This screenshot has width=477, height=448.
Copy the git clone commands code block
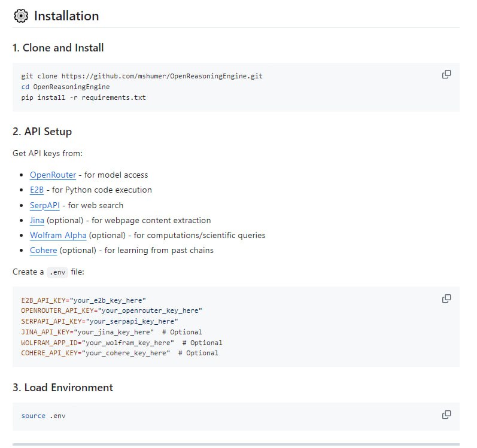[x=446, y=75]
